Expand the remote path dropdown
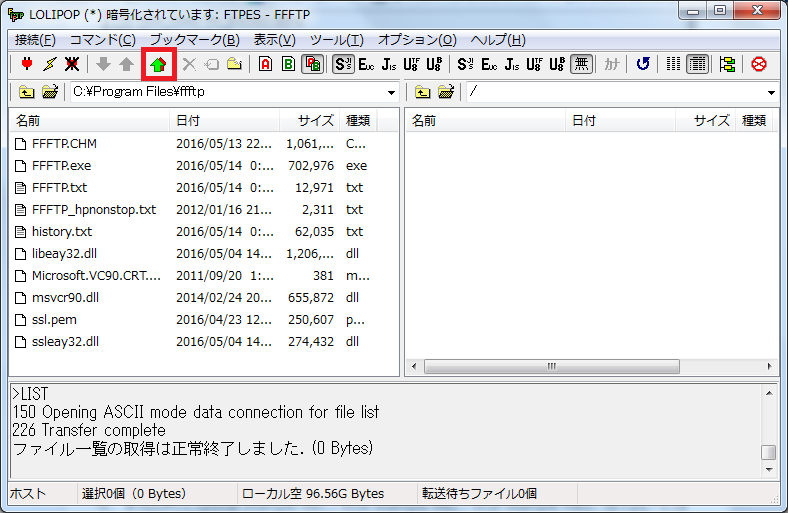The height and width of the screenshot is (513, 788). pos(771,93)
